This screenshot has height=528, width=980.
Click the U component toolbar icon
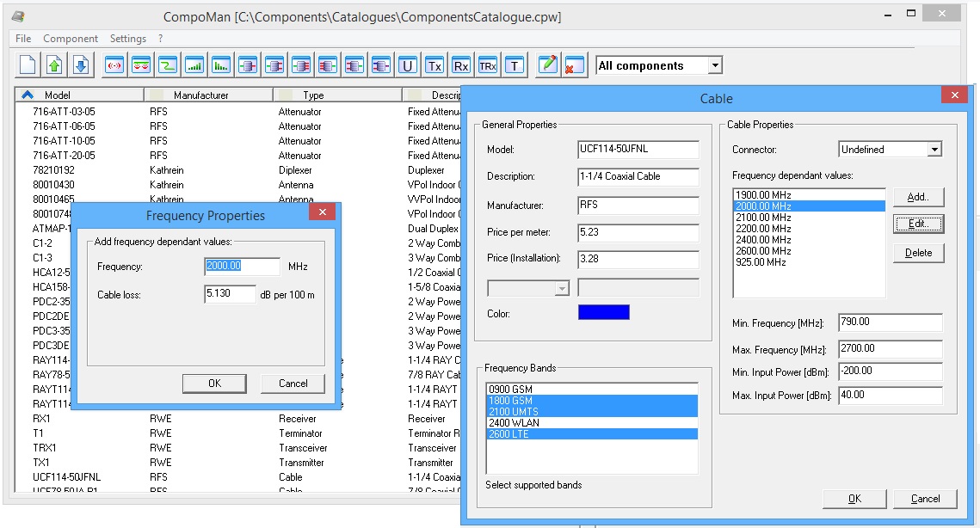tap(408, 65)
